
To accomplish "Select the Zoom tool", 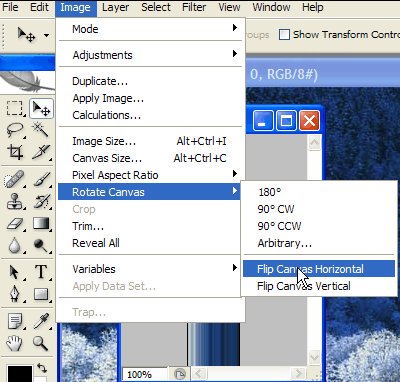I will coord(41,343).
